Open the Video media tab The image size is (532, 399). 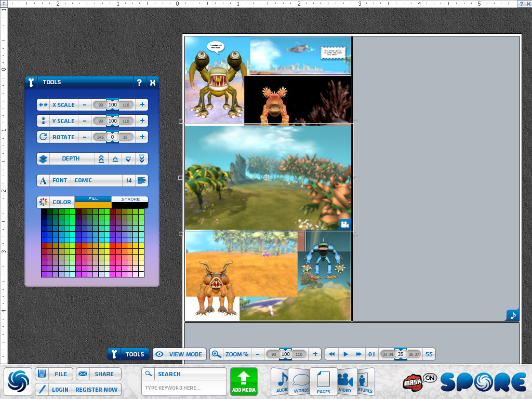pos(345,382)
